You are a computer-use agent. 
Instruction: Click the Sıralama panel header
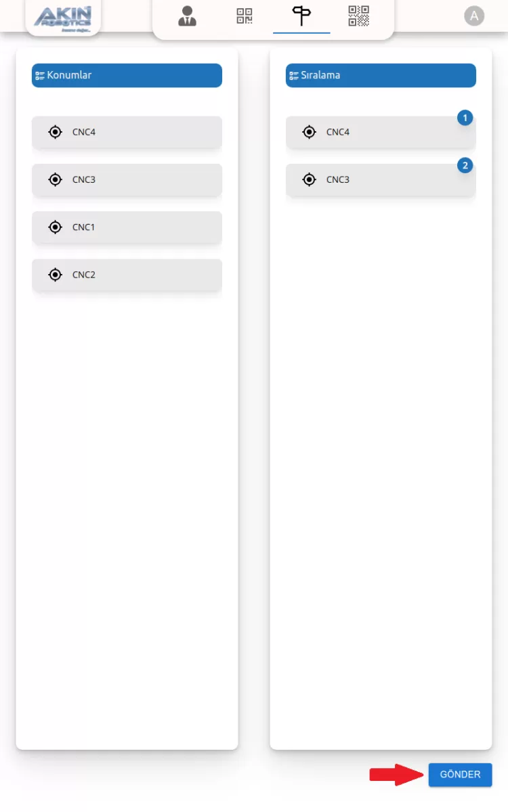pyautogui.click(x=381, y=75)
